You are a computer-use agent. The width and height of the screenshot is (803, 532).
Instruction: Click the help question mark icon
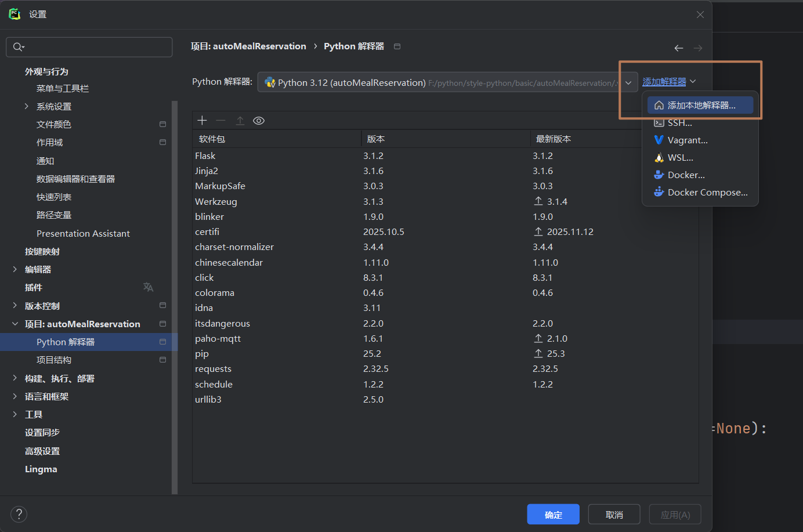(x=19, y=514)
